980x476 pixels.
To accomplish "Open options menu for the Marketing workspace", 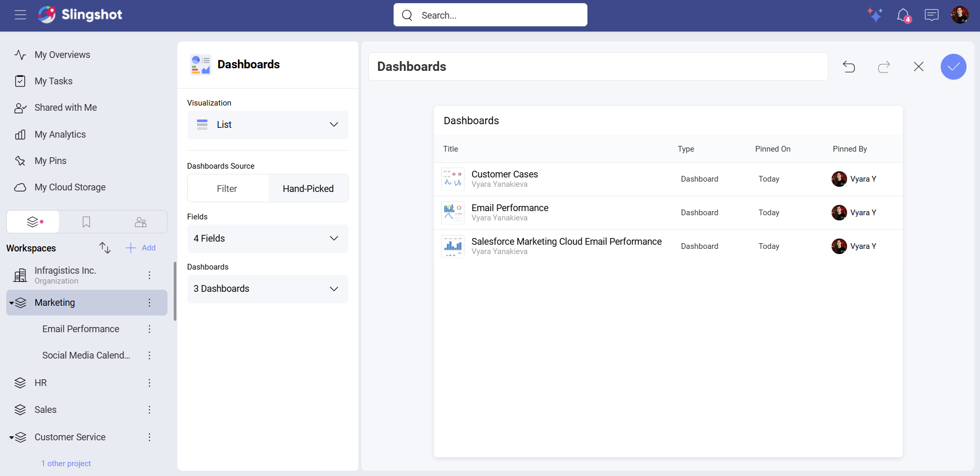I will click(149, 303).
